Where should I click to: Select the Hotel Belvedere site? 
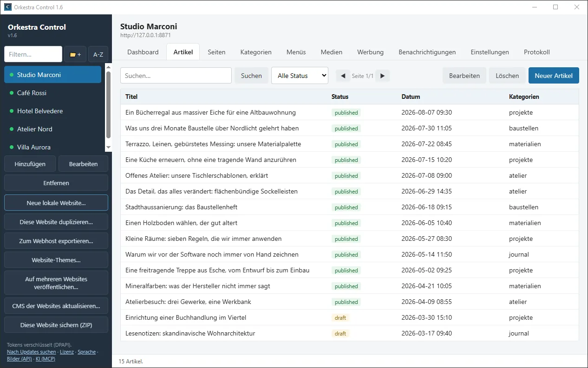pyautogui.click(x=52, y=111)
